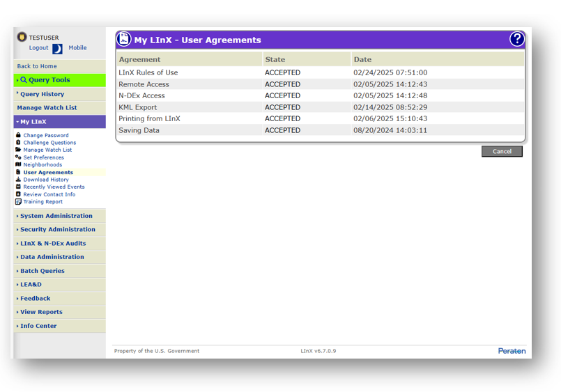Click the Set Preferences gears icon
The width and height of the screenshot is (561, 392).
click(18, 157)
